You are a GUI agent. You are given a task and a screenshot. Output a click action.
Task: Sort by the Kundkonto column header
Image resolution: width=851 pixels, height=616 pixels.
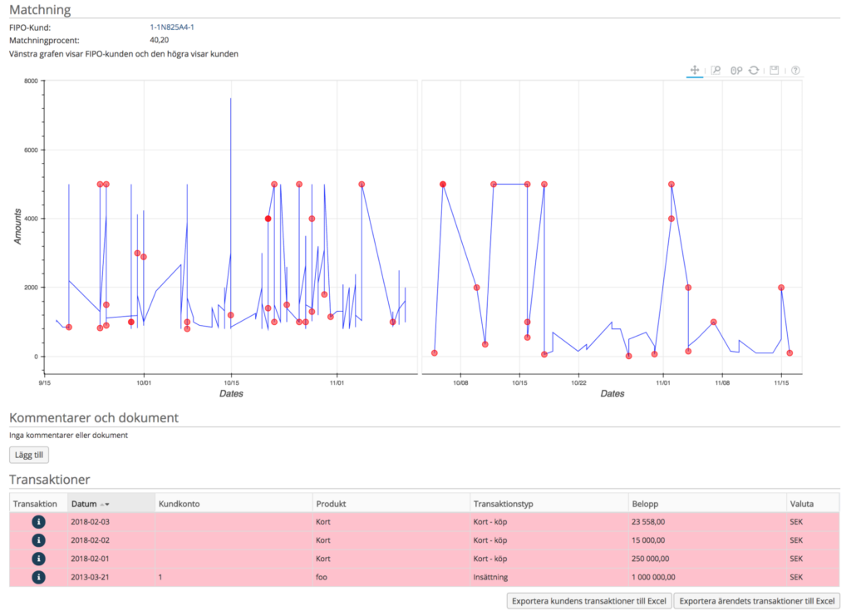click(x=234, y=504)
